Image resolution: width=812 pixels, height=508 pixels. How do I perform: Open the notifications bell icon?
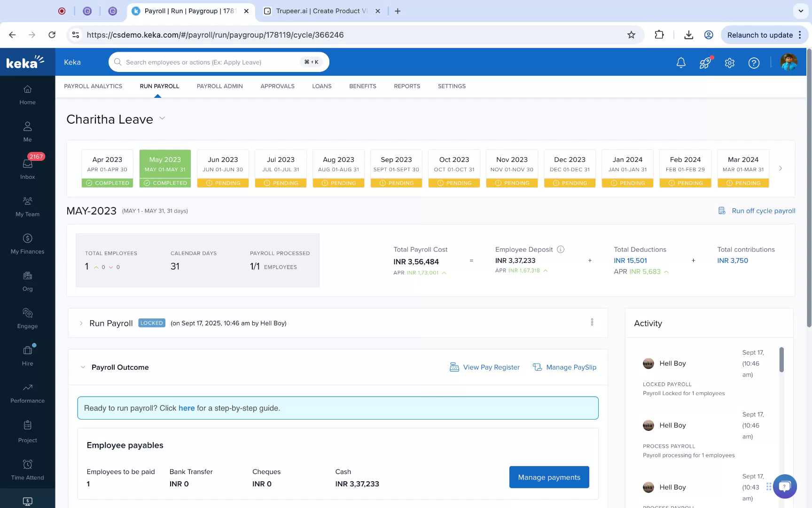coord(681,63)
